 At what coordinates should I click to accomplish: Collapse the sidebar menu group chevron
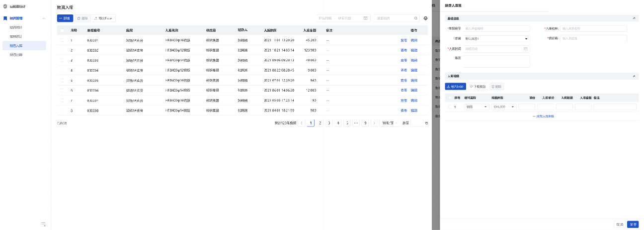(x=44, y=18)
